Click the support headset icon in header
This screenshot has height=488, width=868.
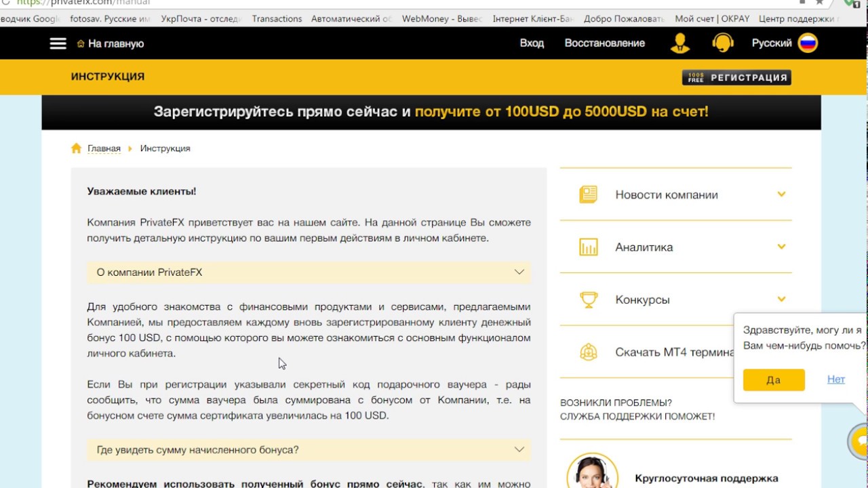(x=723, y=43)
